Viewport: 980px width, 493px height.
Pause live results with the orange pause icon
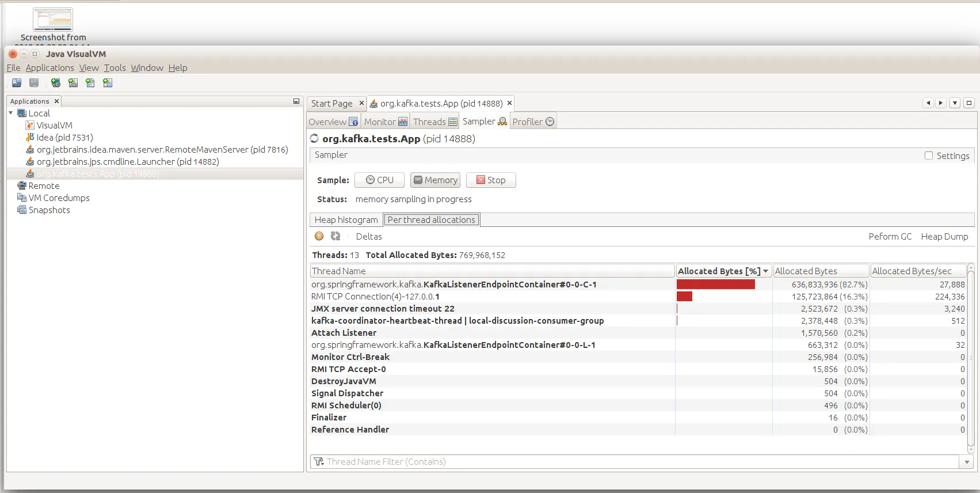pos(319,236)
